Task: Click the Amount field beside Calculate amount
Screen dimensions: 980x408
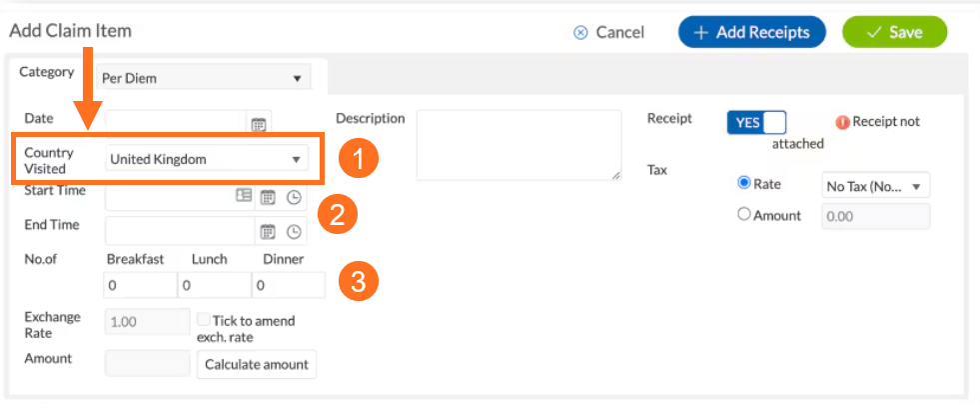Action: coord(148,364)
